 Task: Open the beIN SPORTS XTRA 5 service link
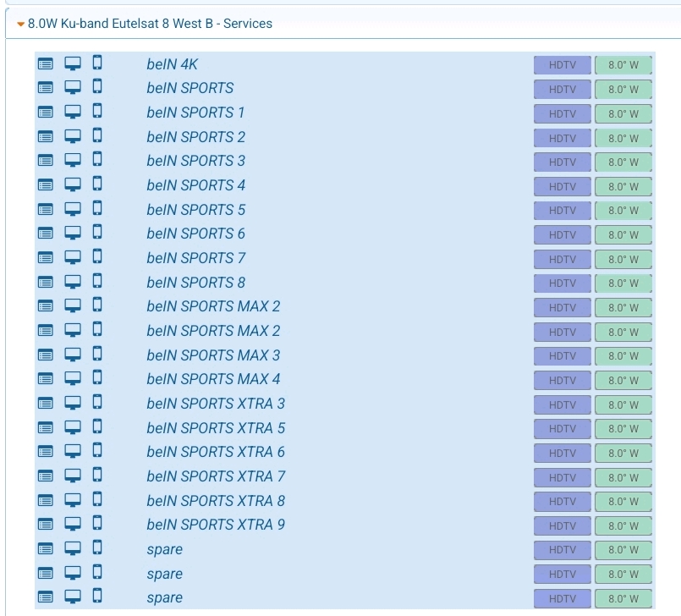[x=216, y=428]
